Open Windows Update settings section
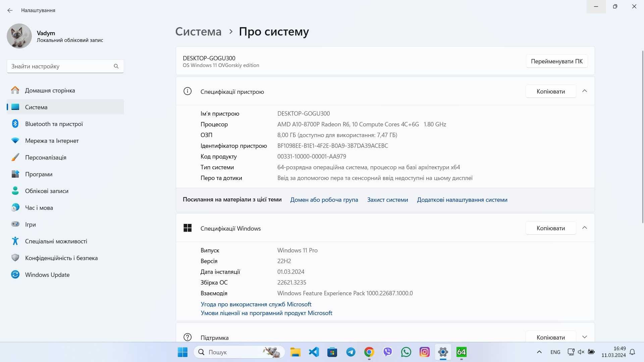Viewport: 644px width, 362px height. tap(47, 275)
